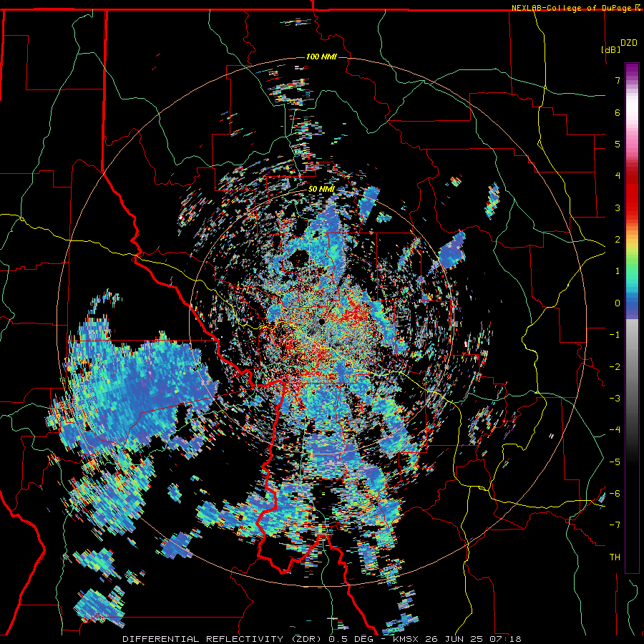Click the 2 value on color scale
The width and height of the screenshot is (644, 644).
pyautogui.click(x=618, y=240)
